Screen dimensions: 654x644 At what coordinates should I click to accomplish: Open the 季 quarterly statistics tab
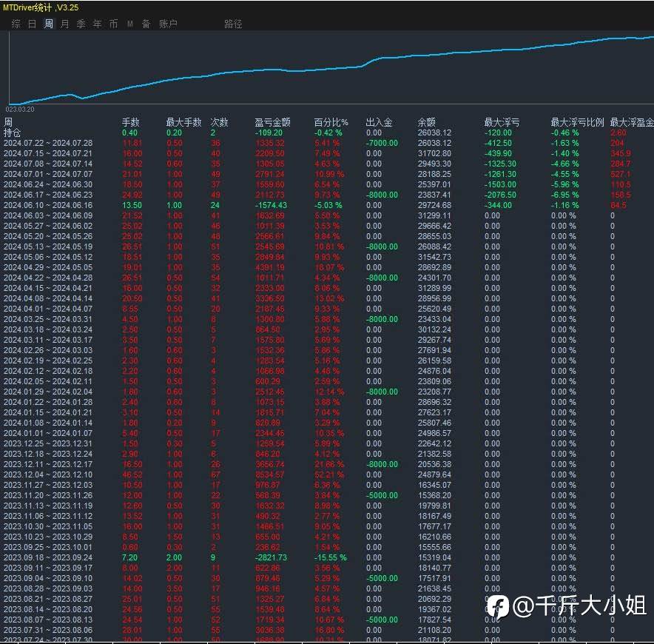(x=81, y=24)
